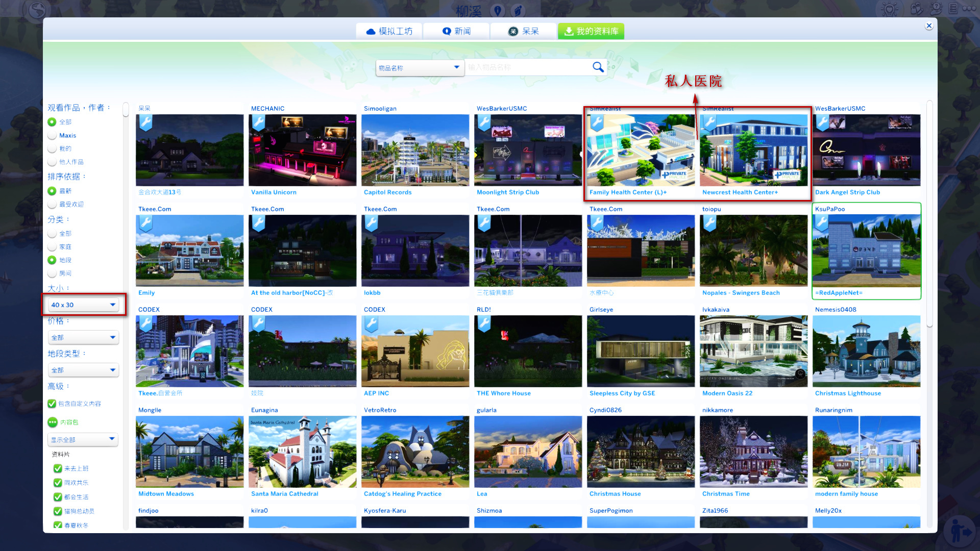This screenshot has height=551, width=980.
Task: Select 房间 category radio button
Action: 52,273
